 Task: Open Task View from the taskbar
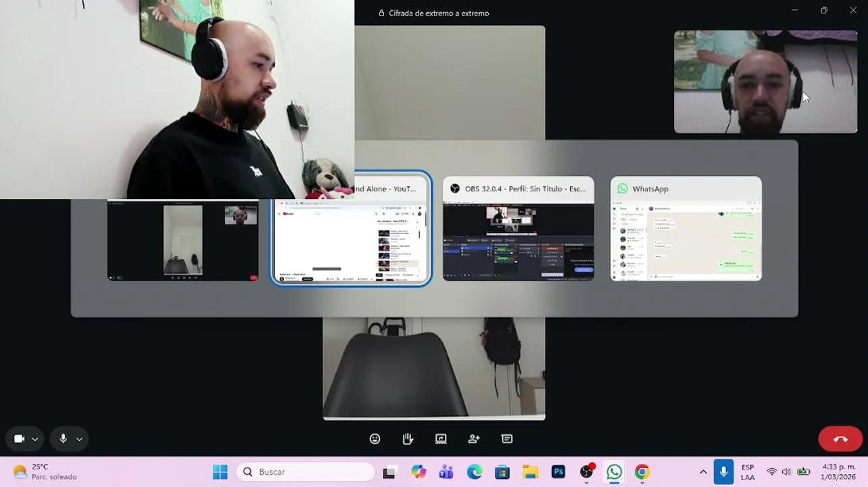(389, 472)
